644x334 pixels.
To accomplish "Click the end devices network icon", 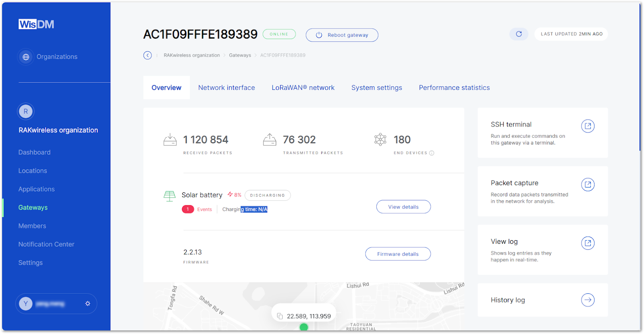I will (380, 140).
